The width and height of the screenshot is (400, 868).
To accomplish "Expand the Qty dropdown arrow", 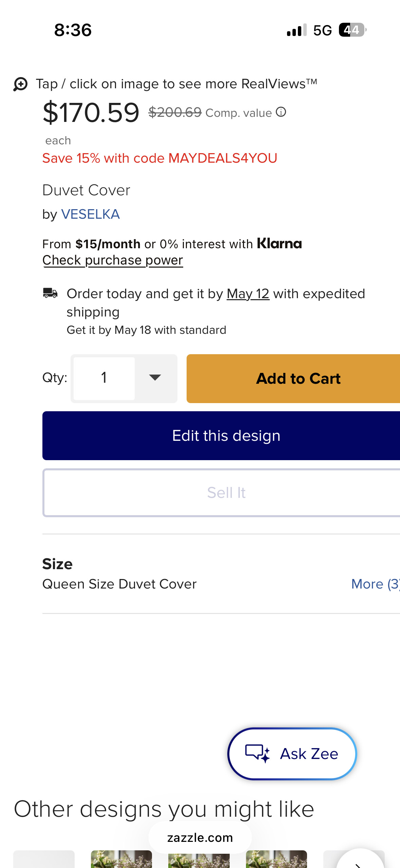I will 155,378.
